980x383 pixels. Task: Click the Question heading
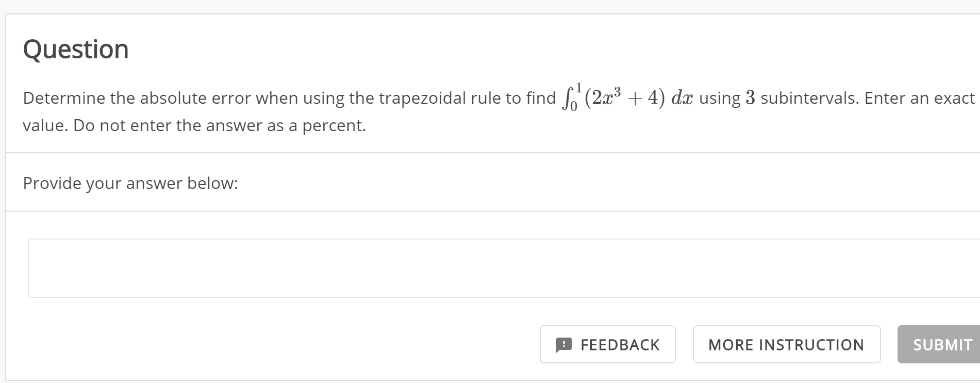[x=75, y=49]
